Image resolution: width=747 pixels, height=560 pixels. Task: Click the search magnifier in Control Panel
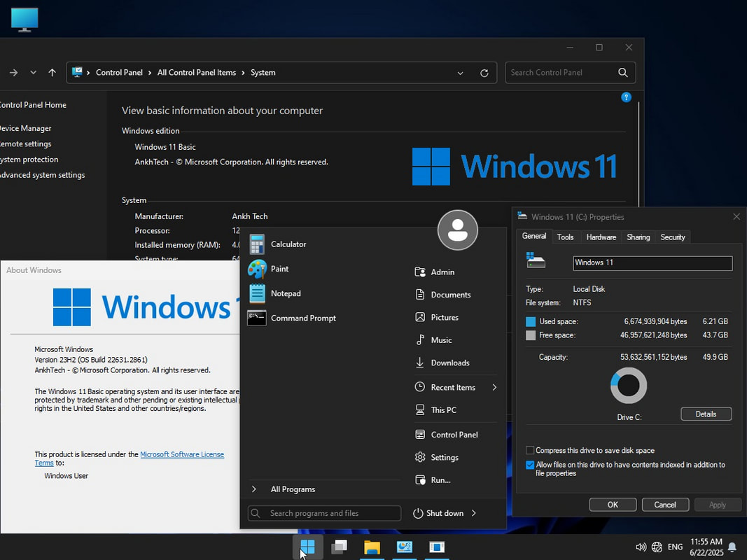pyautogui.click(x=622, y=72)
